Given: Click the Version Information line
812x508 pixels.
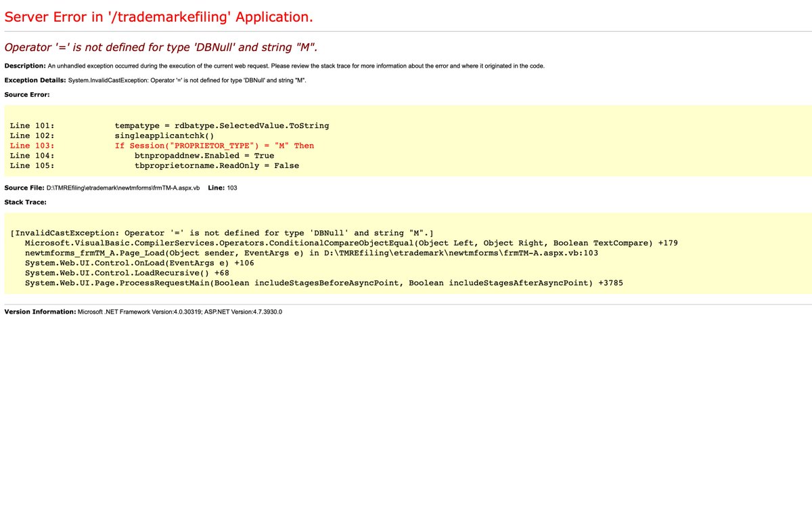Looking at the screenshot, I should pyautogui.click(x=143, y=312).
